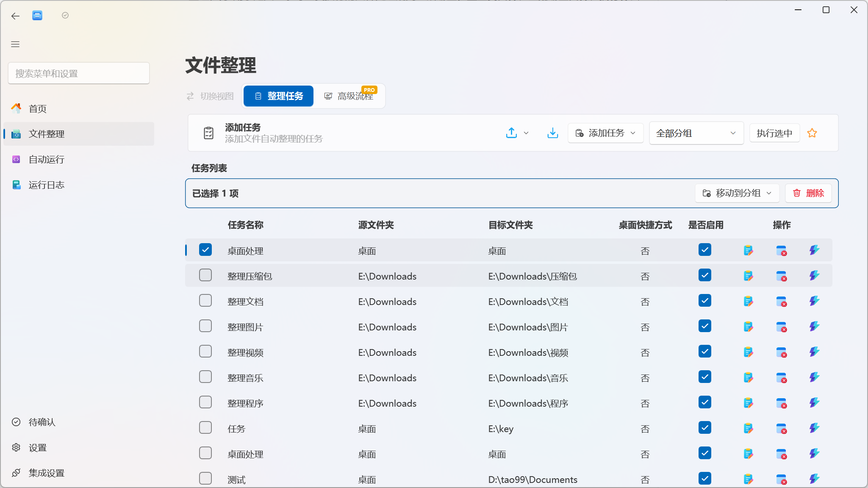Click the edit icon in the selected 桌面处理 row
868x488 pixels.
[748, 250]
